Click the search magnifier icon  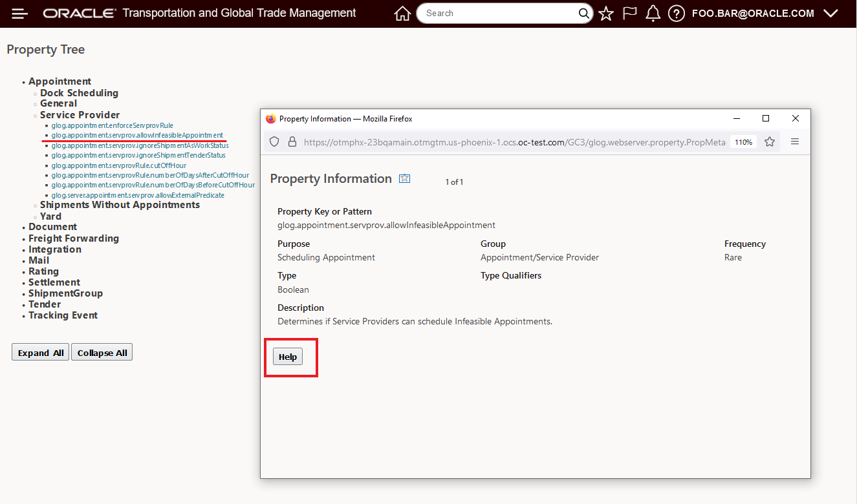583,14
